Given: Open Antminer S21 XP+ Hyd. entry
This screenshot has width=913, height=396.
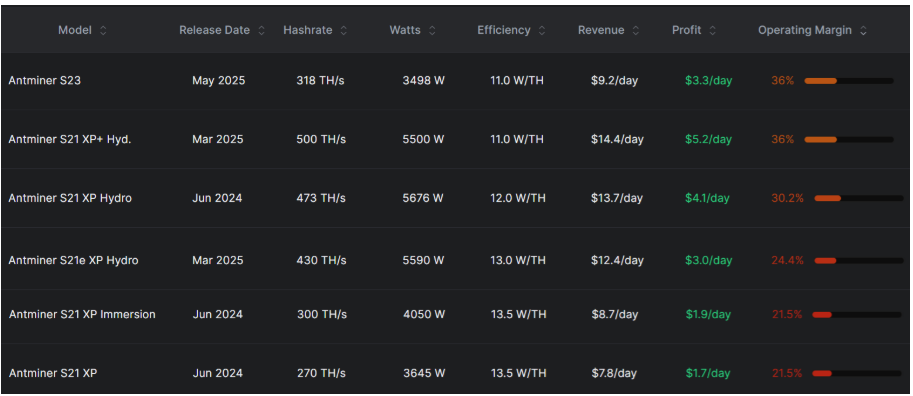Looking at the screenshot, I should coord(70,140).
